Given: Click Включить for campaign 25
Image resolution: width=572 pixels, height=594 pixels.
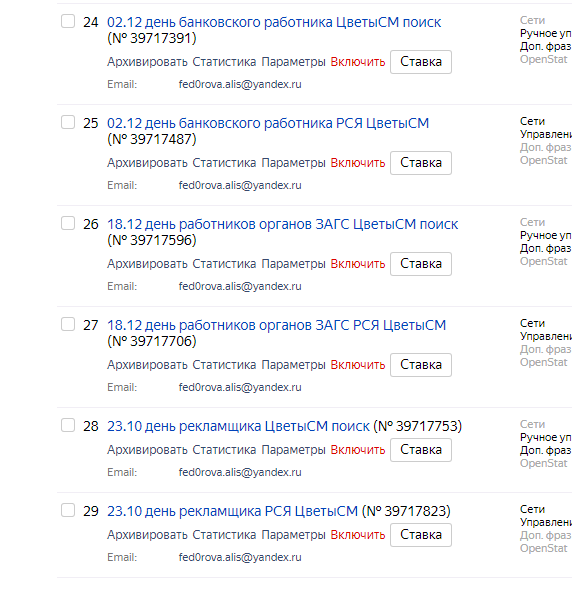Looking at the screenshot, I should 358,163.
